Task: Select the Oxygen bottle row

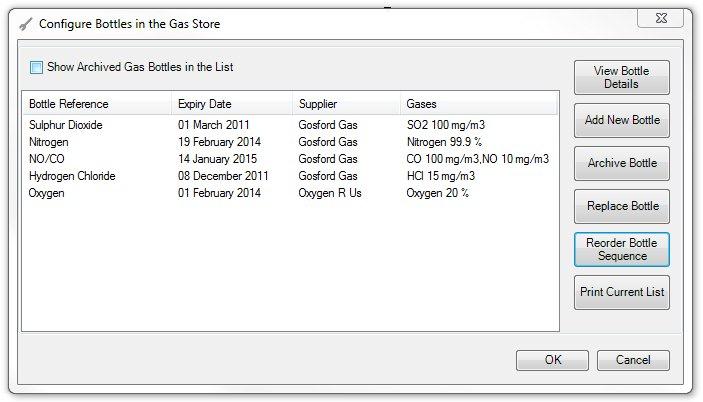Action: [x=290, y=193]
